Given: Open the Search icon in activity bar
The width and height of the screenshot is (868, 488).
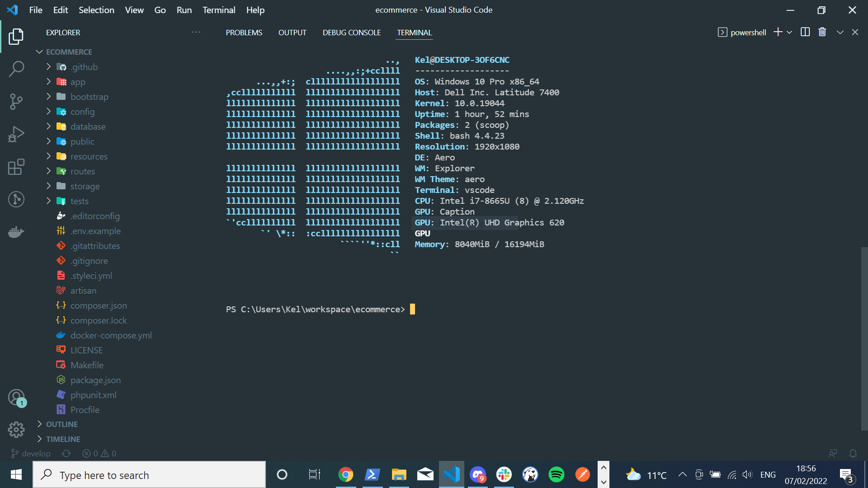Looking at the screenshot, I should coord(16,69).
